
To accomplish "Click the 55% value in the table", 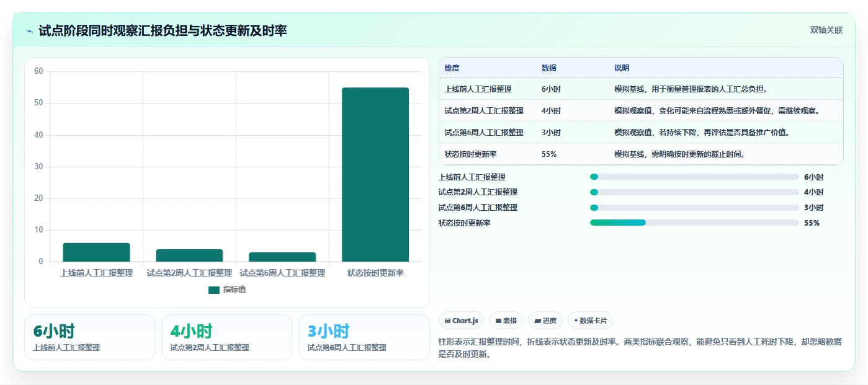I will point(549,154).
